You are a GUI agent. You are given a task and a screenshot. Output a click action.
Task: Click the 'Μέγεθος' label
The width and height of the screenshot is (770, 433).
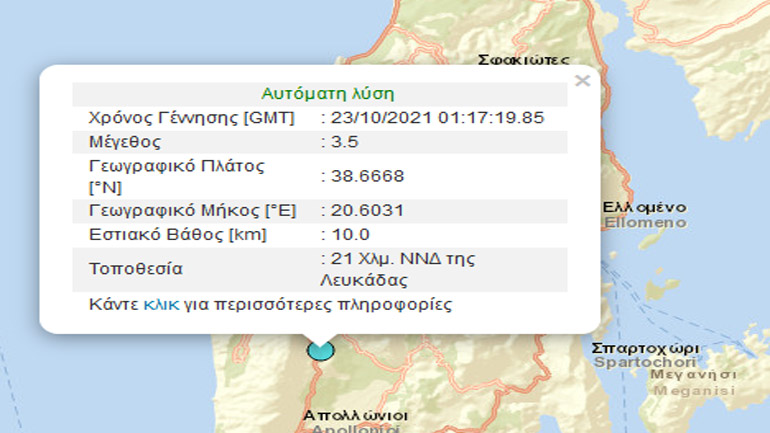pos(125,142)
